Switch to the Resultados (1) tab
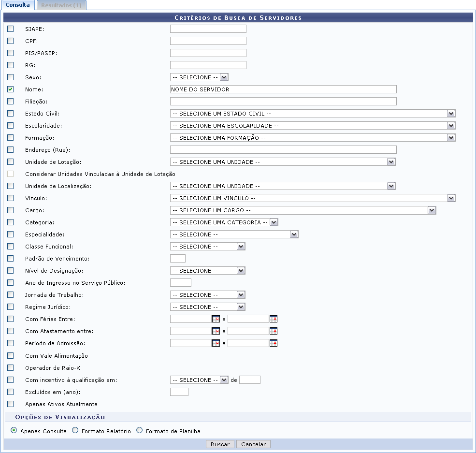Screen dimensions: 476x453 (x=60, y=5)
